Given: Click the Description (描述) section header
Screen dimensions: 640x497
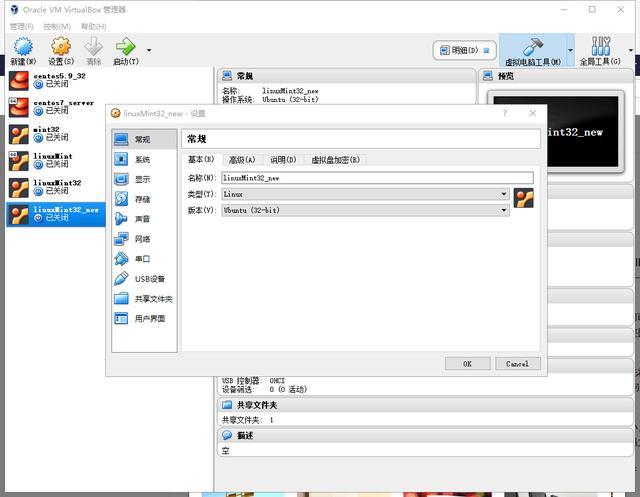Looking at the screenshot, I should (x=425, y=435).
